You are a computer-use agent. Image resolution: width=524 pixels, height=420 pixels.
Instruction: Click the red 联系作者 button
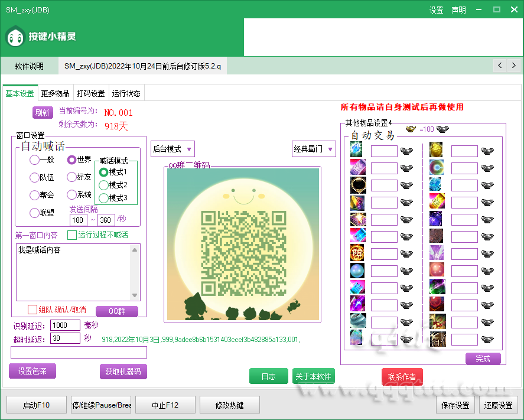[x=402, y=376]
